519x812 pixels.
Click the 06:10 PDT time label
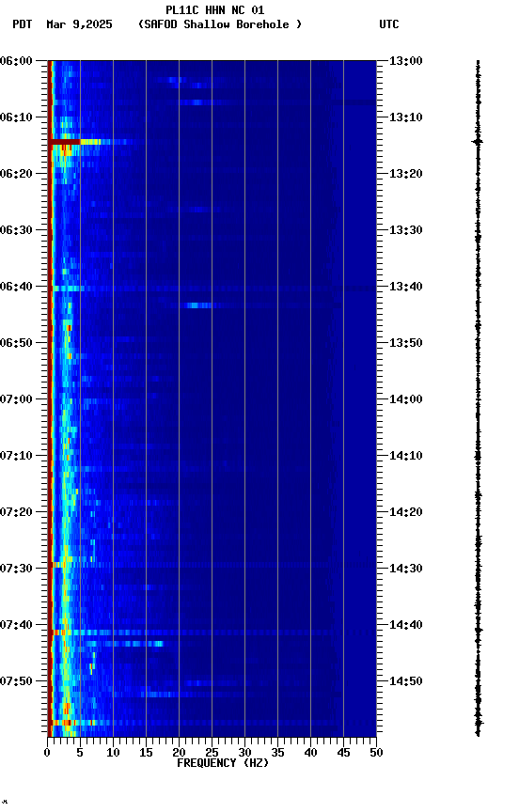16,117
